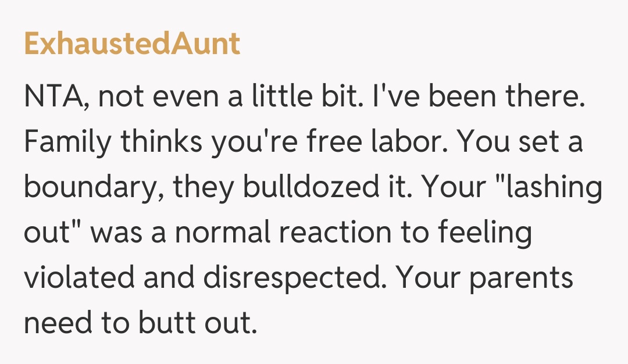Open the ExhaustedAunt user profile

tap(132, 44)
